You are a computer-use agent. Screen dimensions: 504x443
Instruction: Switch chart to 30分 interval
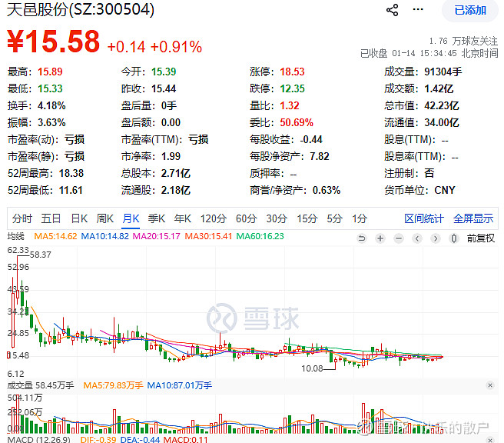277,218
